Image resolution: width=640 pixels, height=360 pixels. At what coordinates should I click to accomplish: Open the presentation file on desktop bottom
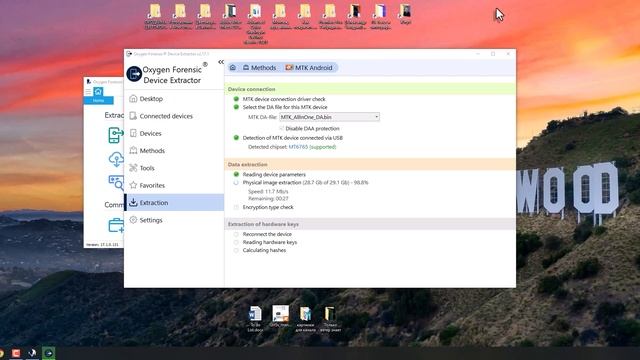coord(280,317)
